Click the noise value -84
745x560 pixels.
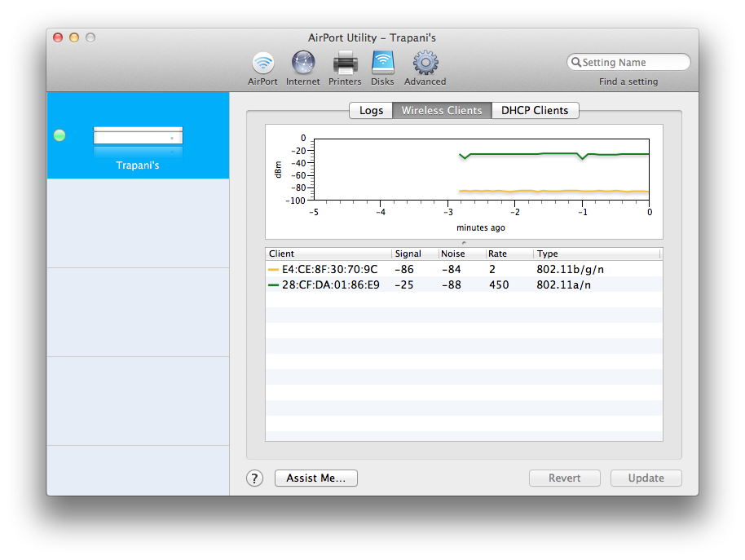[452, 269]
